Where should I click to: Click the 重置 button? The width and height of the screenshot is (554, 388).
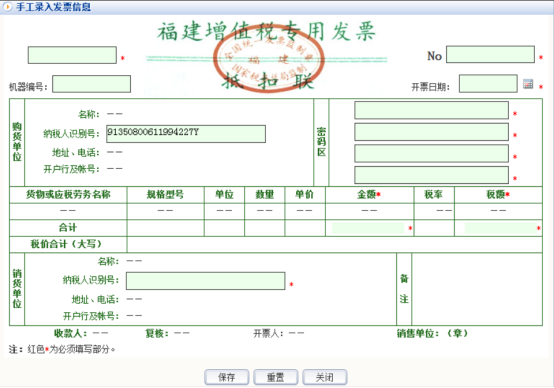pos(276,377)
